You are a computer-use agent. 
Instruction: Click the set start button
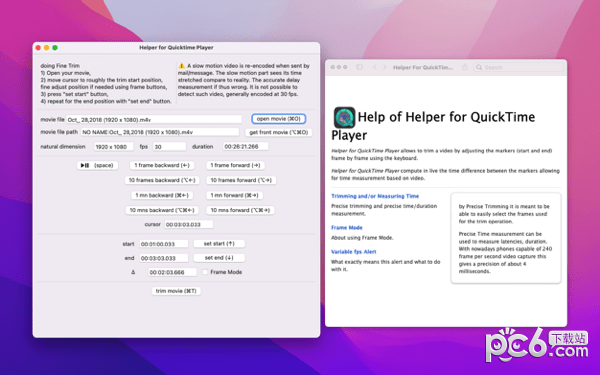[x=219, y=244]
